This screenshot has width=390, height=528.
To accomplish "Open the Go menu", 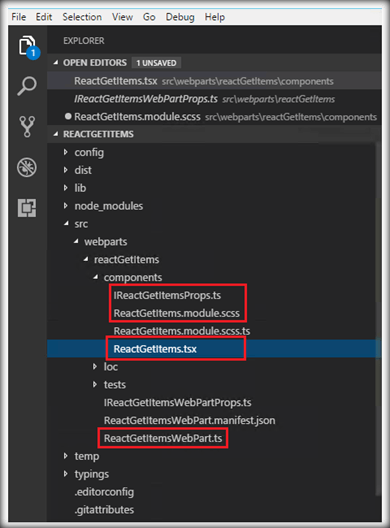I will [149, 17].
